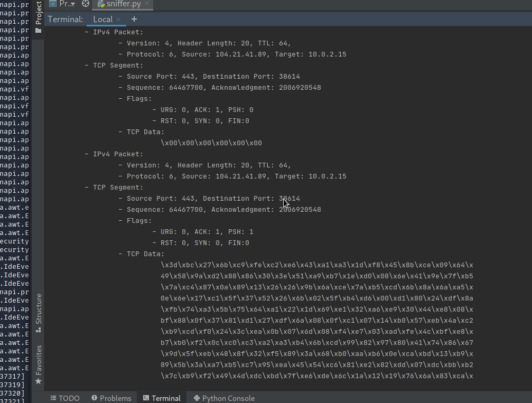Open the TODO tool window
Screen dimensions: 532x403
coord(65,398)
